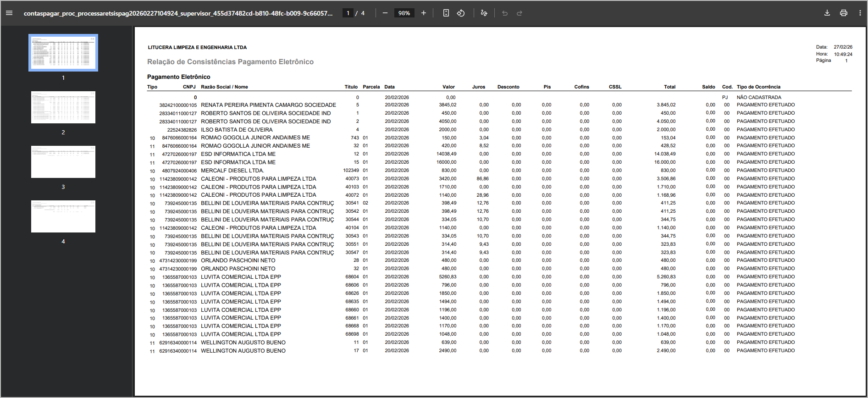Image resolution: width=868 pixels, height=398 pixels.
Task: Click the fit to page icon
Action: click(x=446, y=13)
